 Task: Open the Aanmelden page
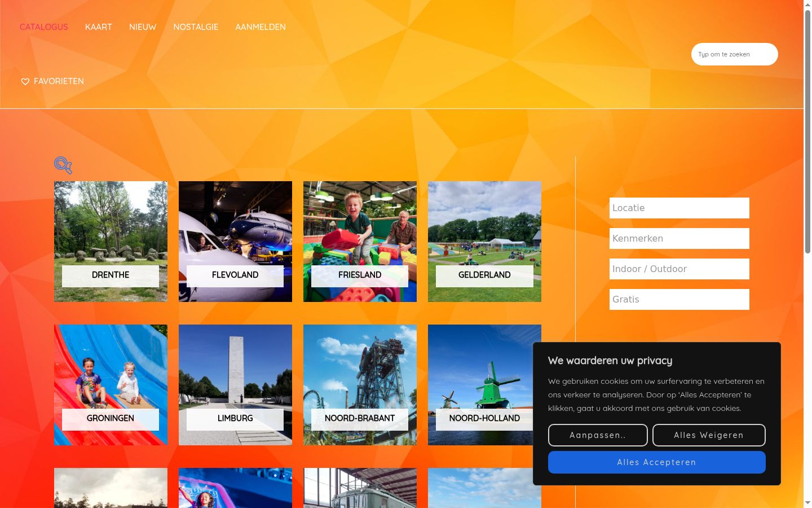point(261,27)
